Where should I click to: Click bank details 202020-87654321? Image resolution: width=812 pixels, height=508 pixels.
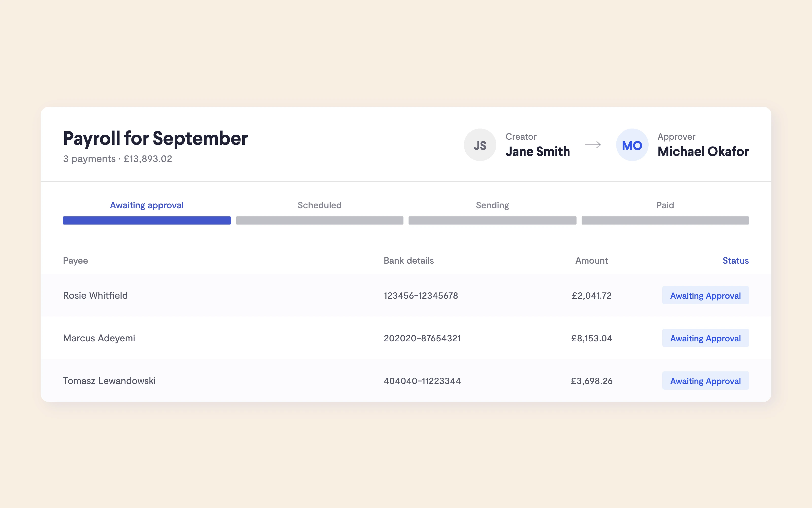422,338
